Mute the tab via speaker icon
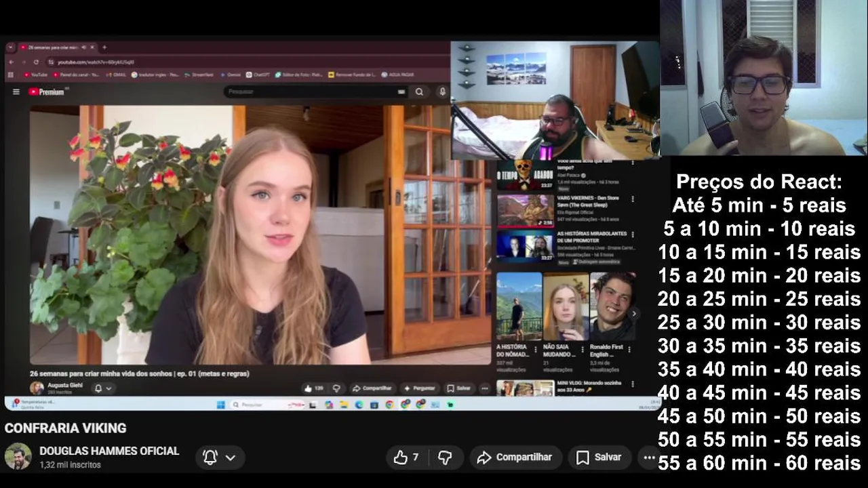This screenshot has height=488, width=868. (84, 47)
